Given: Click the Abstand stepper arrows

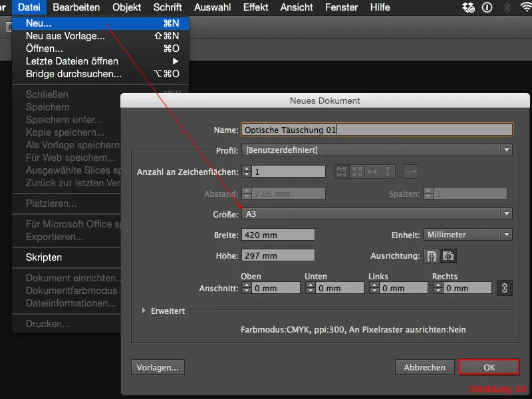Looking at the screenshot, I should pos(247,194).
